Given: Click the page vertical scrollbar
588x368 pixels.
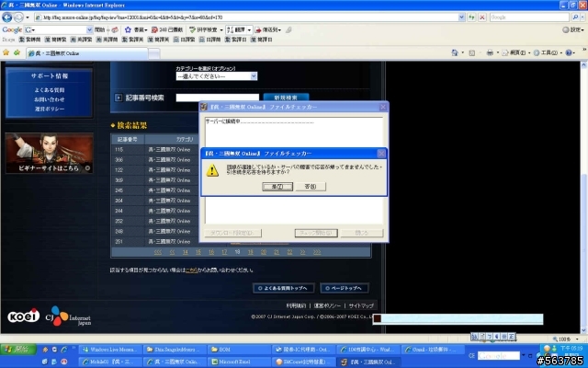Looking at the screenshot, I should 584,197.
